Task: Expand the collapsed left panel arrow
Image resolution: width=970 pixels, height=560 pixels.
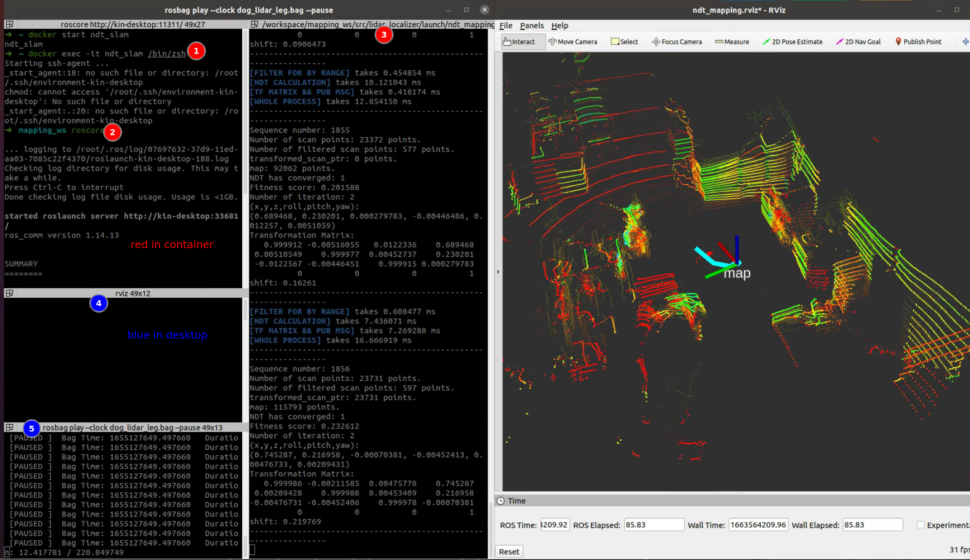Action: [x=498, y=272]
